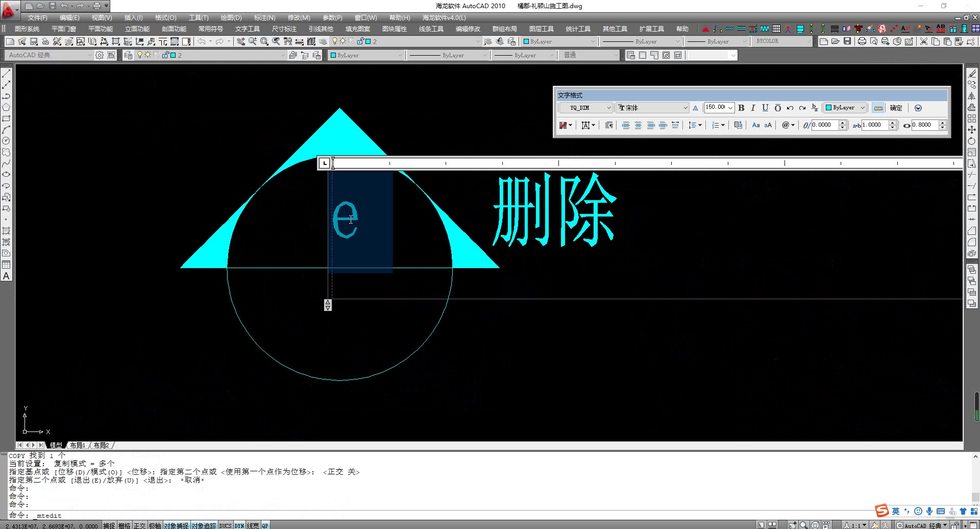This screenshot has width=980, height=529.
Task: Select the Stack fraction icon
Action: (x=814, y=108)
